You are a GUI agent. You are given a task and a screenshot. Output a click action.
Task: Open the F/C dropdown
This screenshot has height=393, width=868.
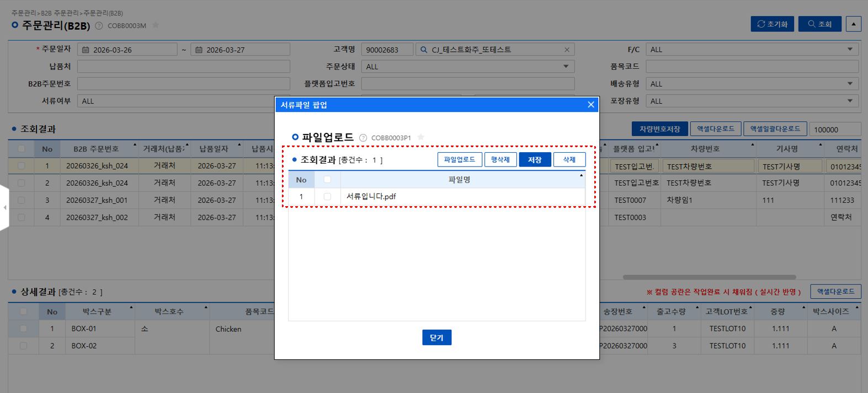752,50
